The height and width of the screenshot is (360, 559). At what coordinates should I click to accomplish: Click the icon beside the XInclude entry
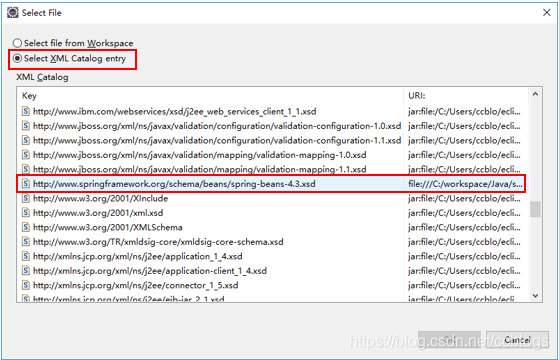point(26,198)
